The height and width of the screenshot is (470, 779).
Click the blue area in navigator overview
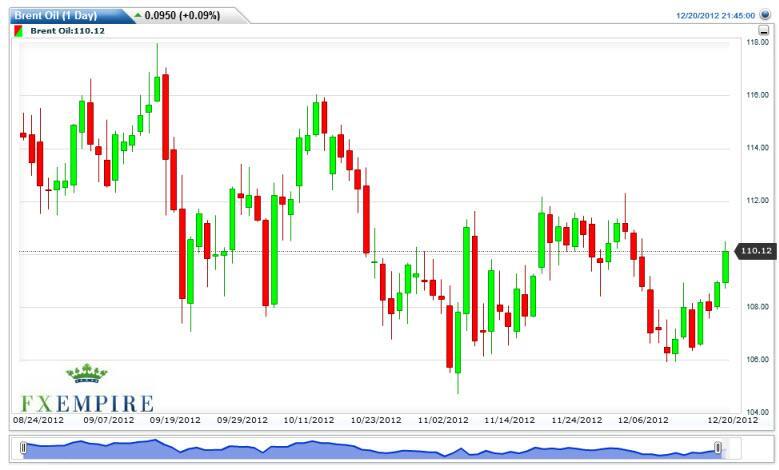pyautogui.click(x=370, y=449)
